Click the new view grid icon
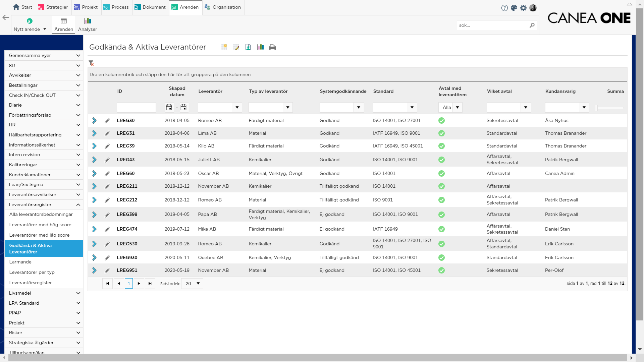The image size is (644, 362). click(x=224, y=47)
